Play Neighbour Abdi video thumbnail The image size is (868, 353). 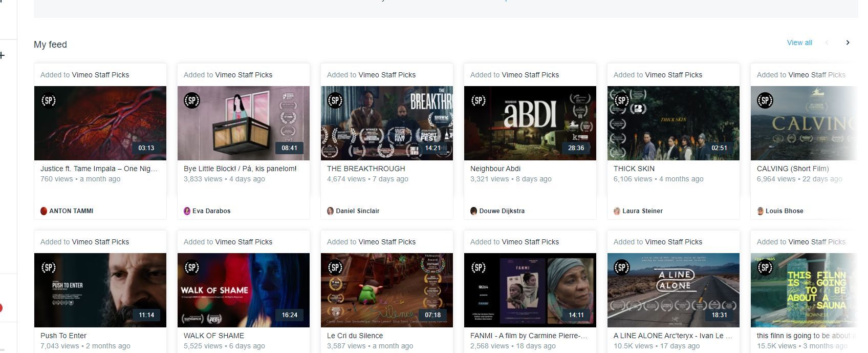[x=530, y=123]
